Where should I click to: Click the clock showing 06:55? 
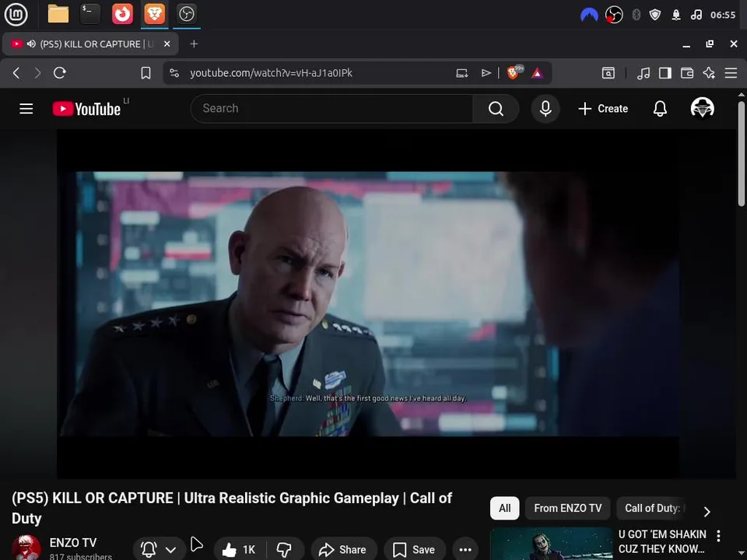click(x=723, y=15)
